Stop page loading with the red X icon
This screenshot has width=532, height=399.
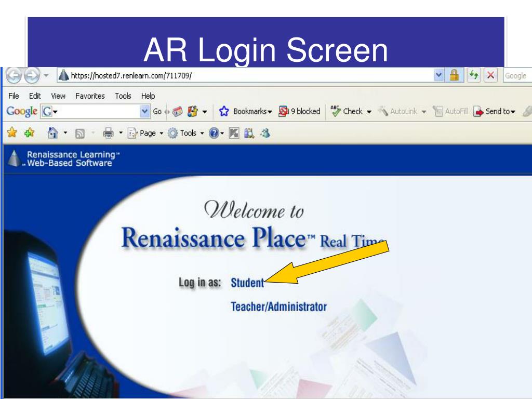(x=490, y=75)
